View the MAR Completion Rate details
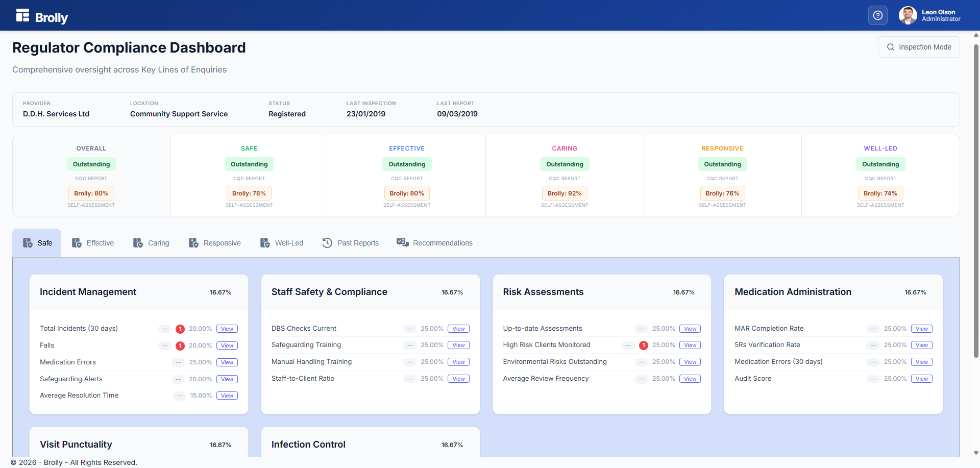The width and height of the screenshot is (980, 468). point(921,329)
